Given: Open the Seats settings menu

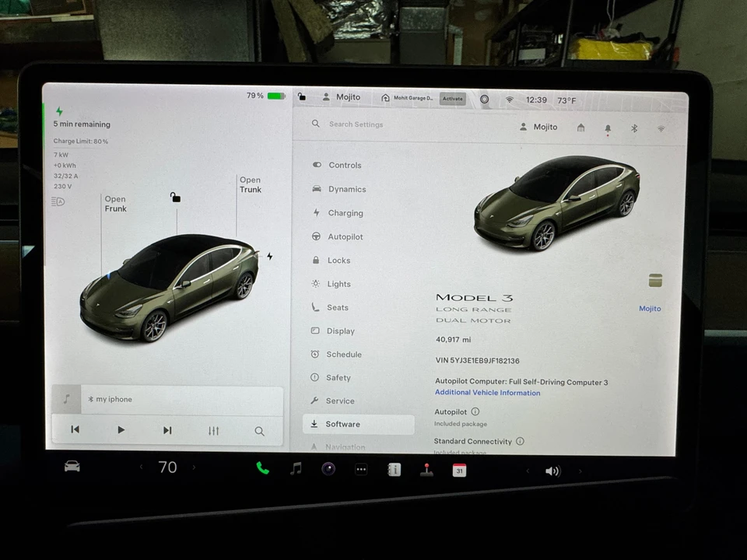Looking at the screenshot, I should point(330,307).
